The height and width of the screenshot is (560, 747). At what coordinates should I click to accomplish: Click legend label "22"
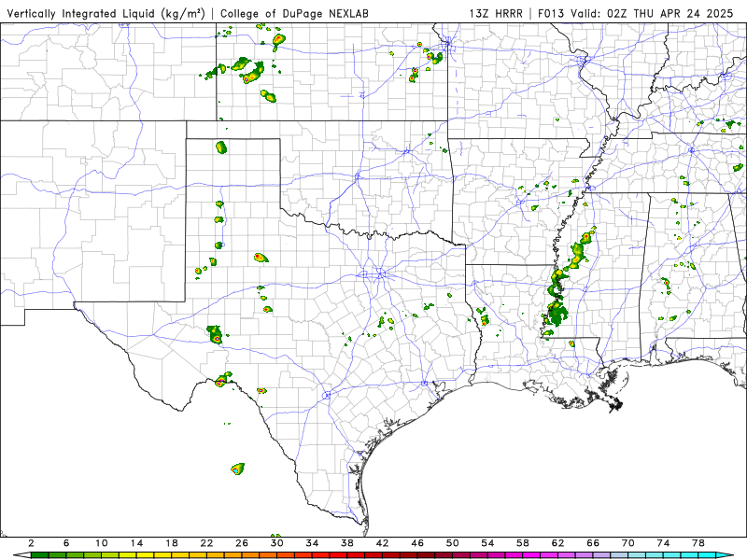[x=206, y=543]
